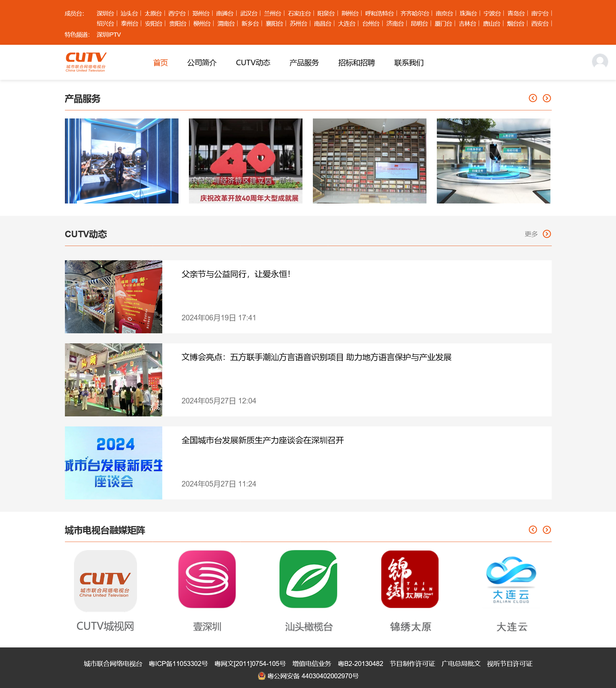Click the date 2024年05月27日 12:04

coord(219,401)
